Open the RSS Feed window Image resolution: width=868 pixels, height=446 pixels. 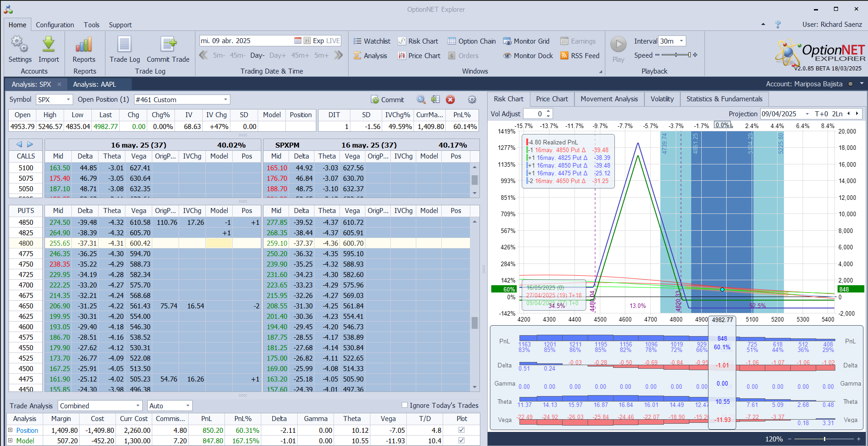pos(580,56)
